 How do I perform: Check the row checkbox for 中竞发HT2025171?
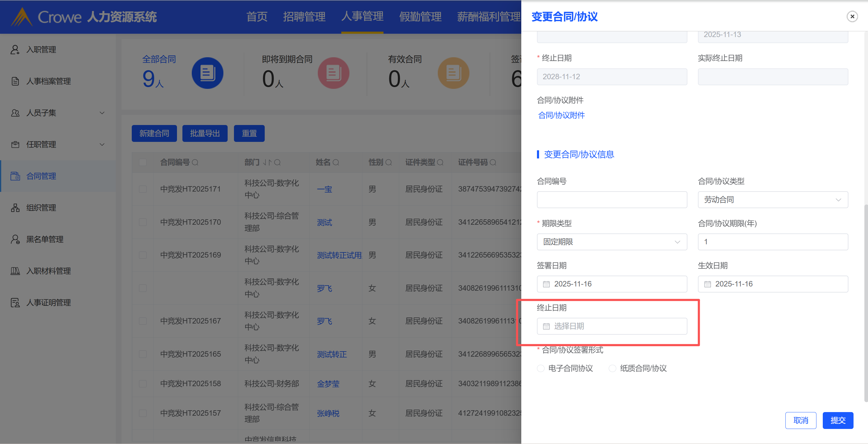(143, 189)
